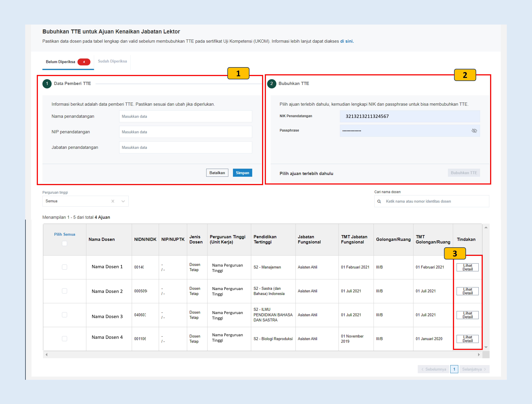Select checkbox for Nama Dosen 3
Viewport: 532px width, 404px height.
click(x=64, y=315)
